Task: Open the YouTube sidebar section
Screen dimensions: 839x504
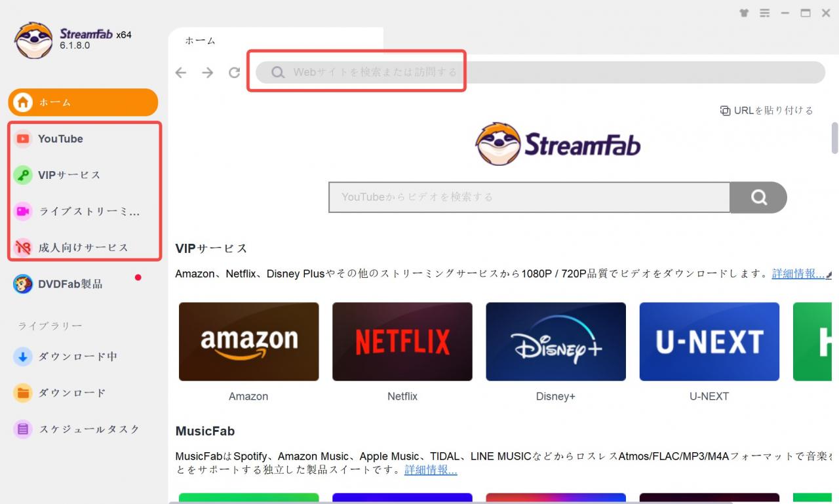Action: point(83,139)
